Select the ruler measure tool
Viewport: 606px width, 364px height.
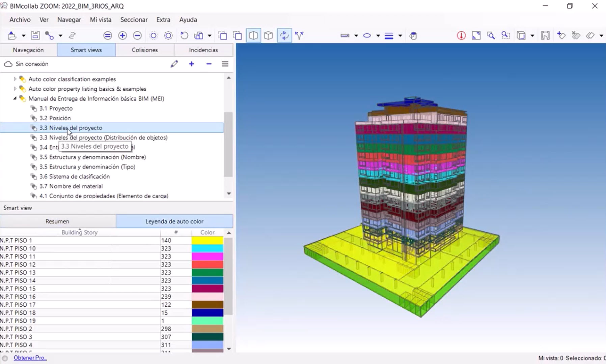click(x=345, y=35)
